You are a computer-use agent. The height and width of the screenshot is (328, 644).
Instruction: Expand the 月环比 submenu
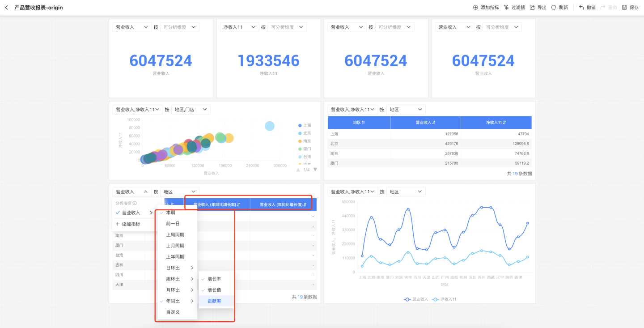pyautogui.click(x=177, y=290)
